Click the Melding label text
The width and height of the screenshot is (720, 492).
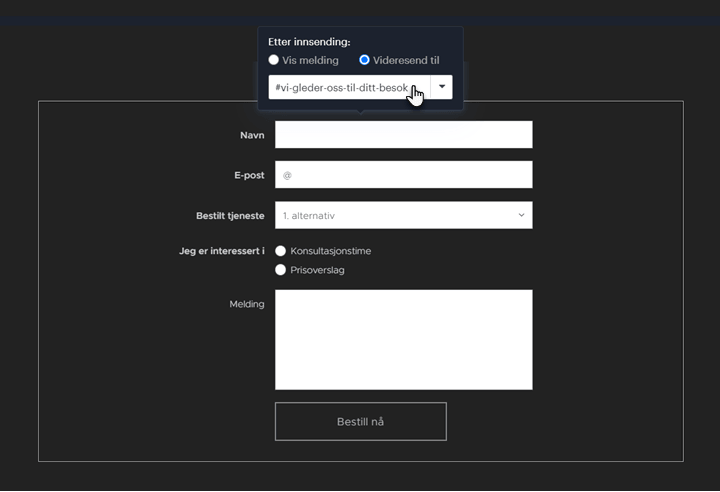[247, 304]
